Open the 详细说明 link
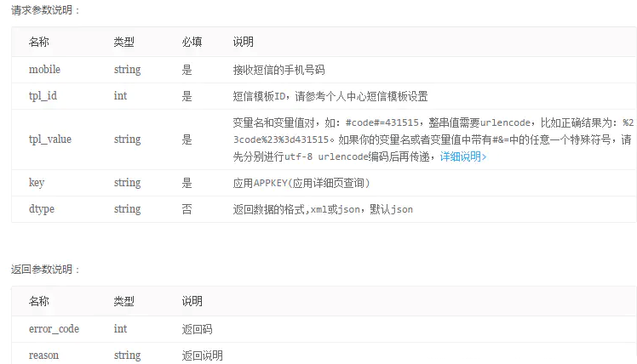This screenshot has height=364, width=637. tap(462, 156)
